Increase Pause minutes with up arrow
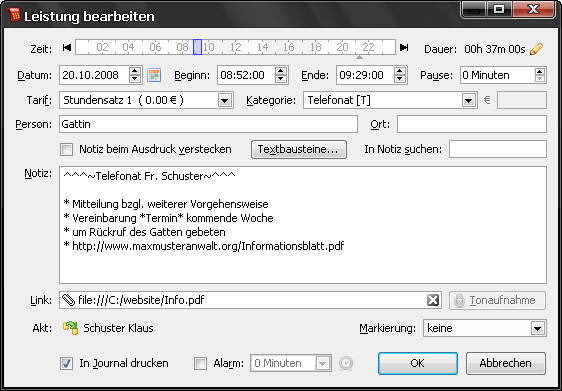 pyautogui.click(x=540, y=71)
